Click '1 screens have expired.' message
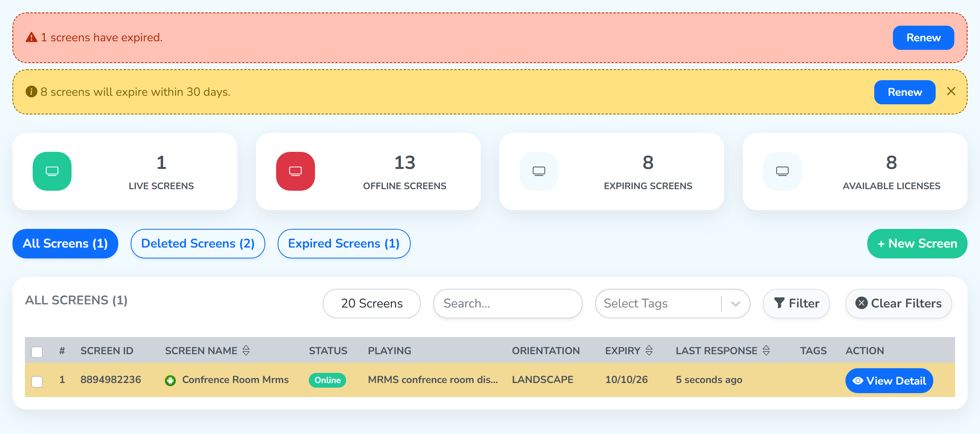Screen dimensions: 980x434 pos(102,37)
